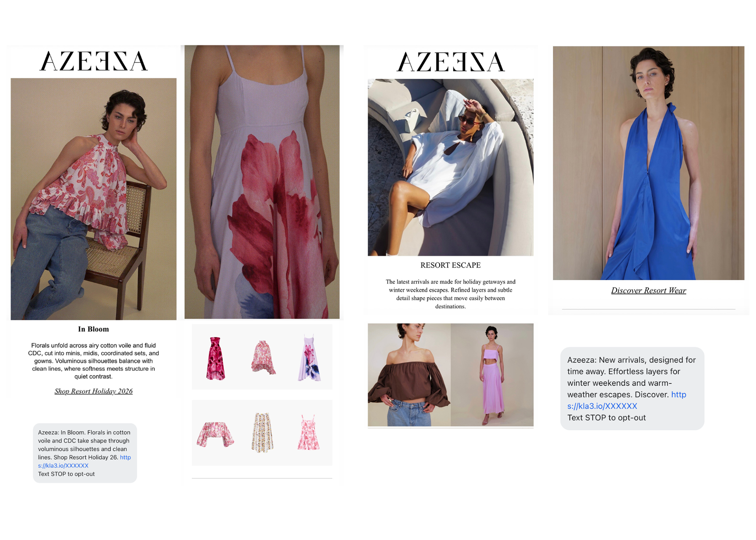Click the AZEEZA logo above Resort Escape
756x540 pixels.
click(x=450, y=62)
